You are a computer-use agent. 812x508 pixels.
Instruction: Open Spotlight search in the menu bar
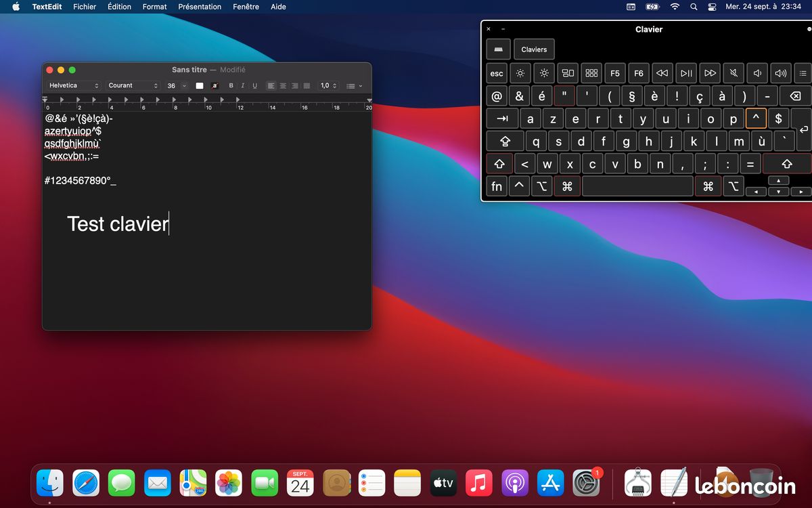pyautogui.click(x=694, y=7)
